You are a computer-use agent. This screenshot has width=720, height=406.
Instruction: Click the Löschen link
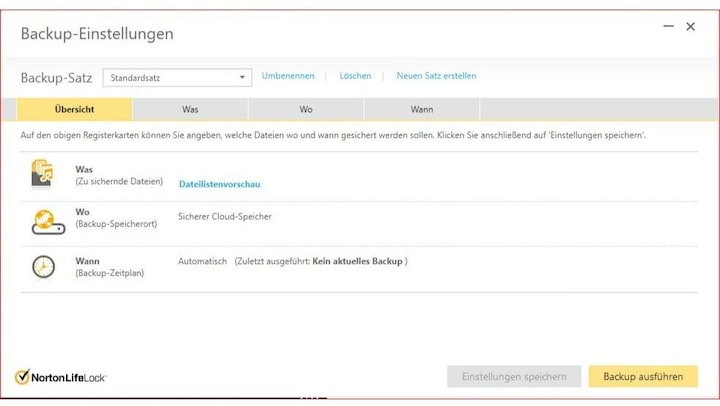pyautogui.click(x=355, y=76)
